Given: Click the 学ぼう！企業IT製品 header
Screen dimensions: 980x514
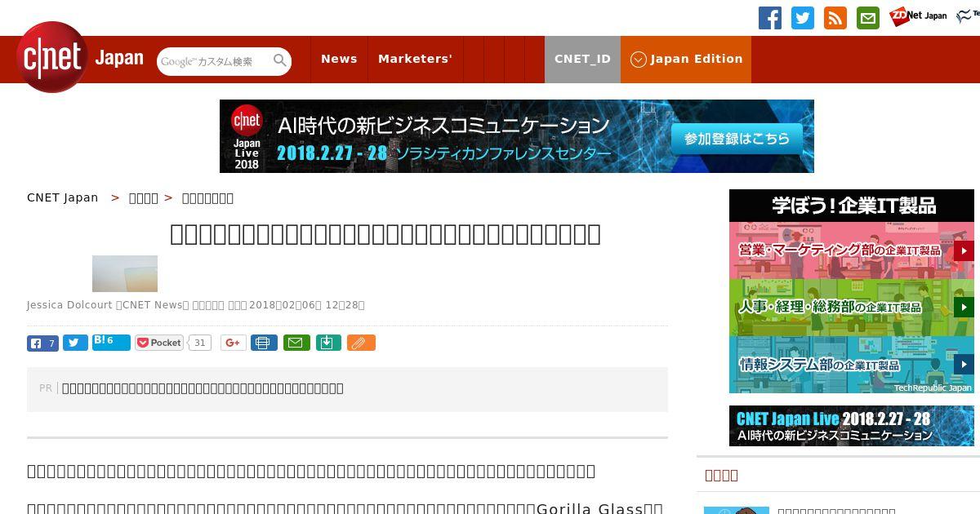Looking at the screenshot, I should coord(852,206).
